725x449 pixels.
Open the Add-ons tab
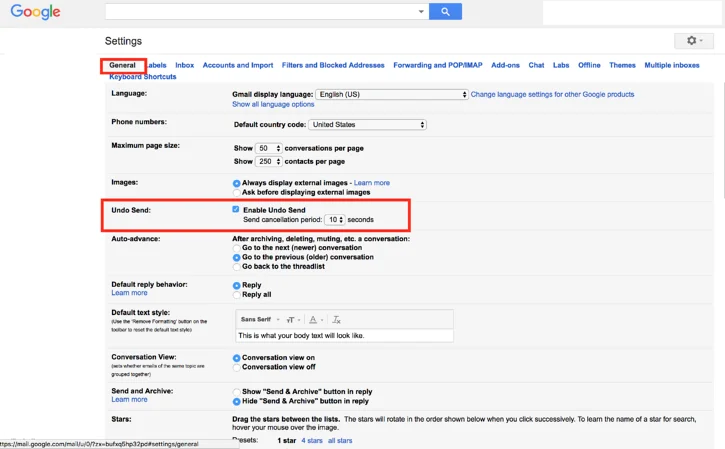505,65
